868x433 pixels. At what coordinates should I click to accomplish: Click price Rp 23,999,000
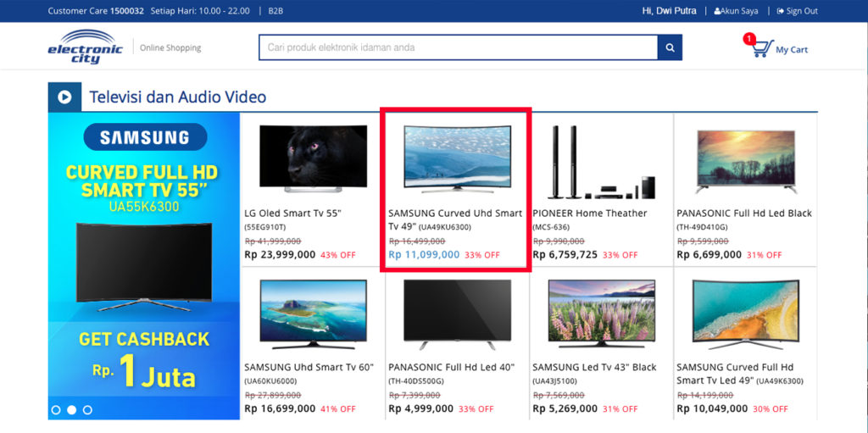[x=280, y=255]
